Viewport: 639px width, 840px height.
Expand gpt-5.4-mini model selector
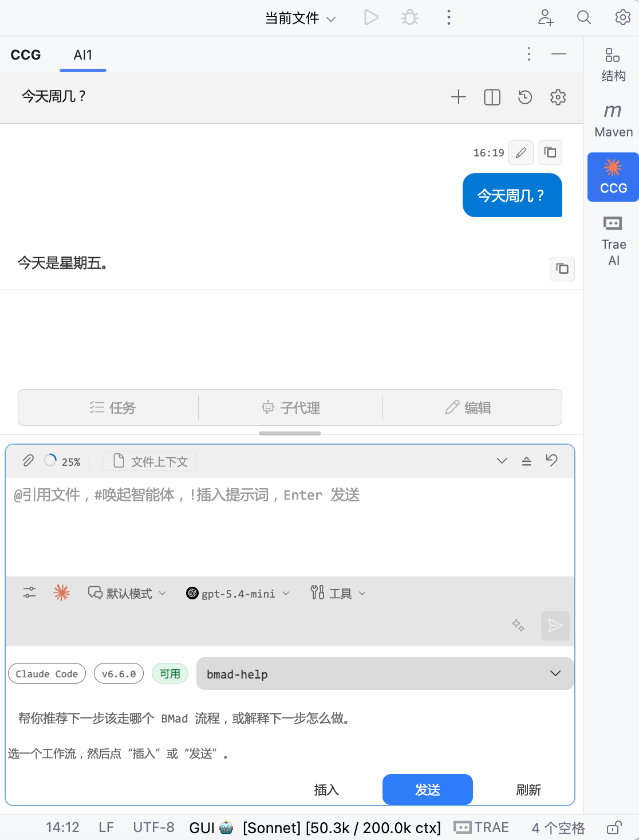click(238, 593)
